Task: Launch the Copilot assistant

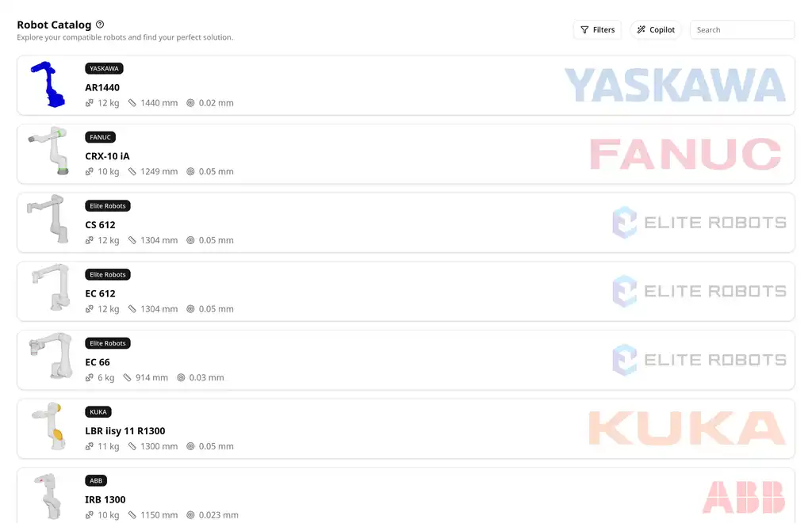Action: pyautogui.click(x=655, y=30)
